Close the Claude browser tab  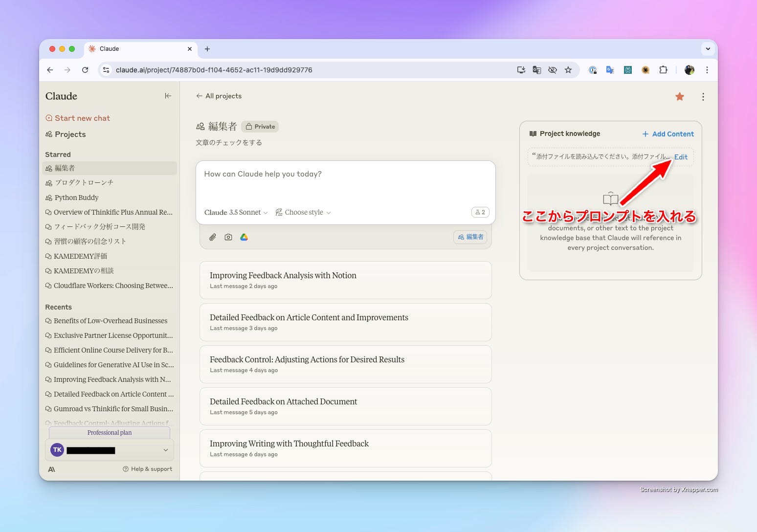tap(190, 49)
